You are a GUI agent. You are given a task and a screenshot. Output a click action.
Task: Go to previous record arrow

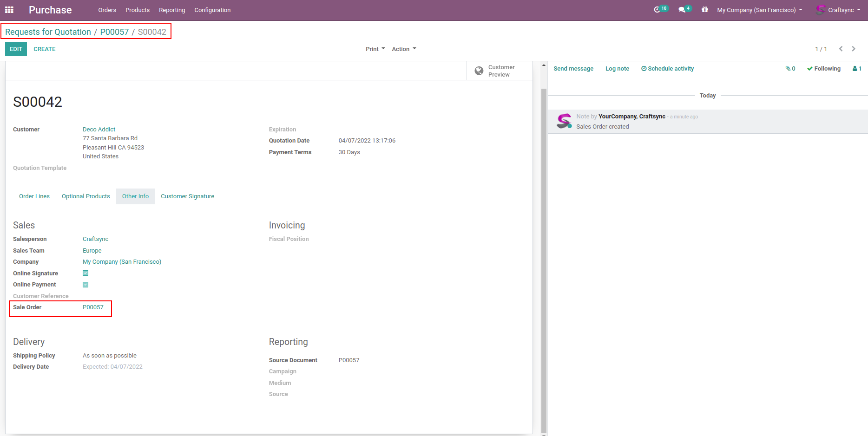click(841, 49)
